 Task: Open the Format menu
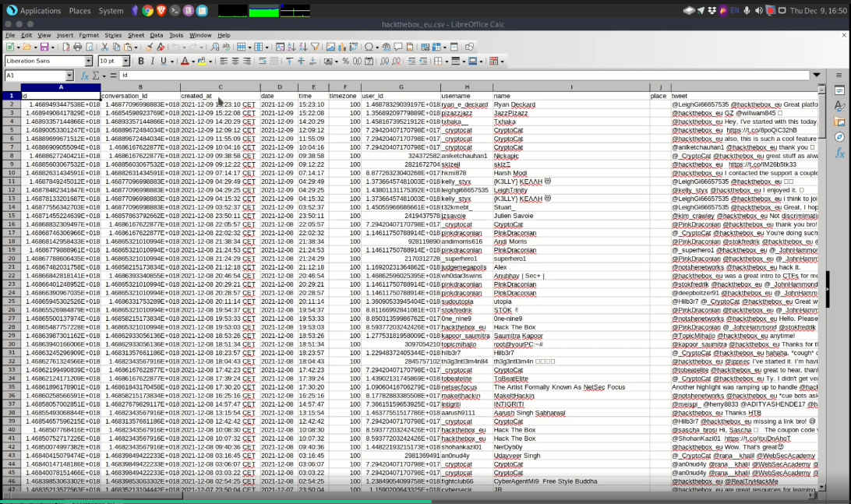[x=89, y=35]
